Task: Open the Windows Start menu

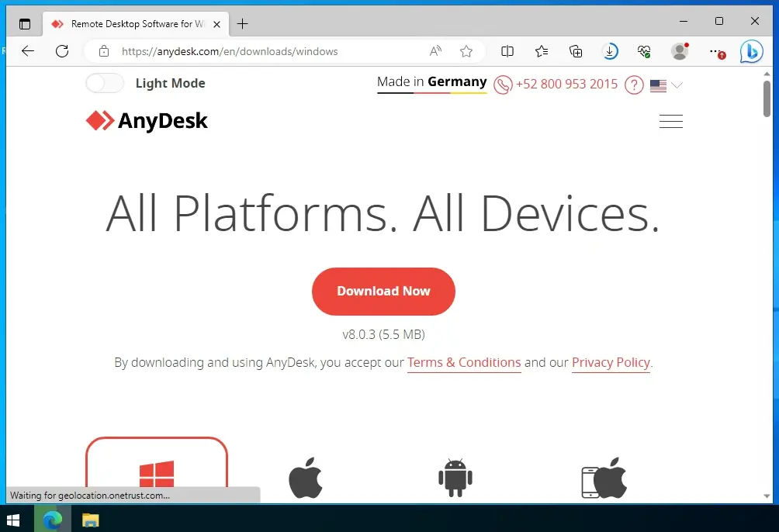Action: click(13, 520)
